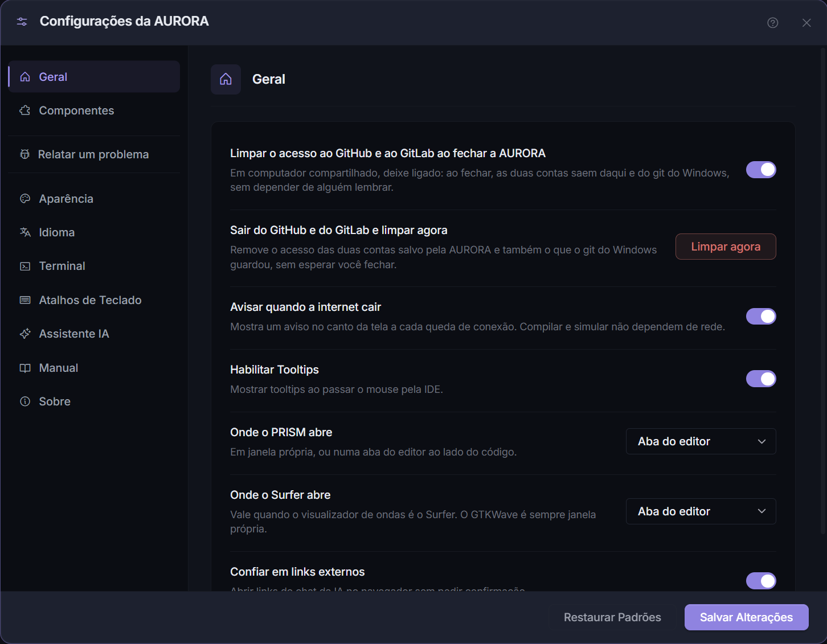The width and height of the screenshot is (827, 644).
Task: Turn off Habilitar Tooltips switch
Action: 761,379
